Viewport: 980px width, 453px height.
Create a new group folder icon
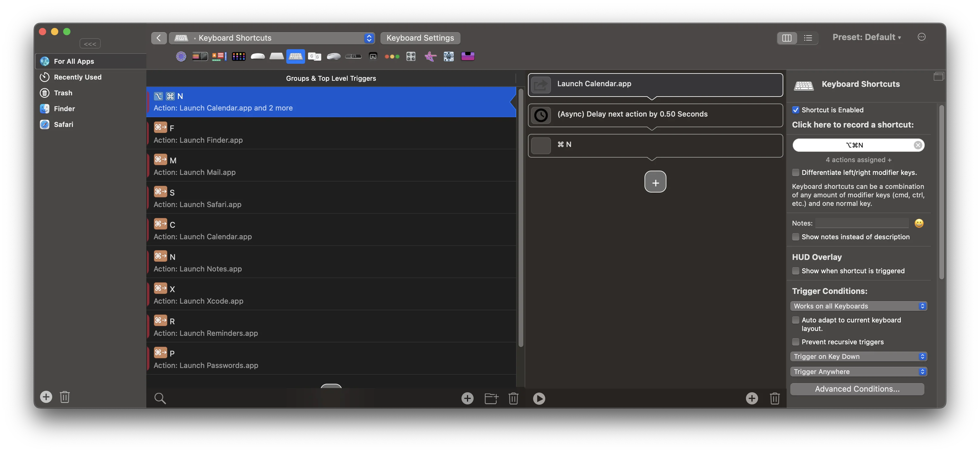click(491, 398)
